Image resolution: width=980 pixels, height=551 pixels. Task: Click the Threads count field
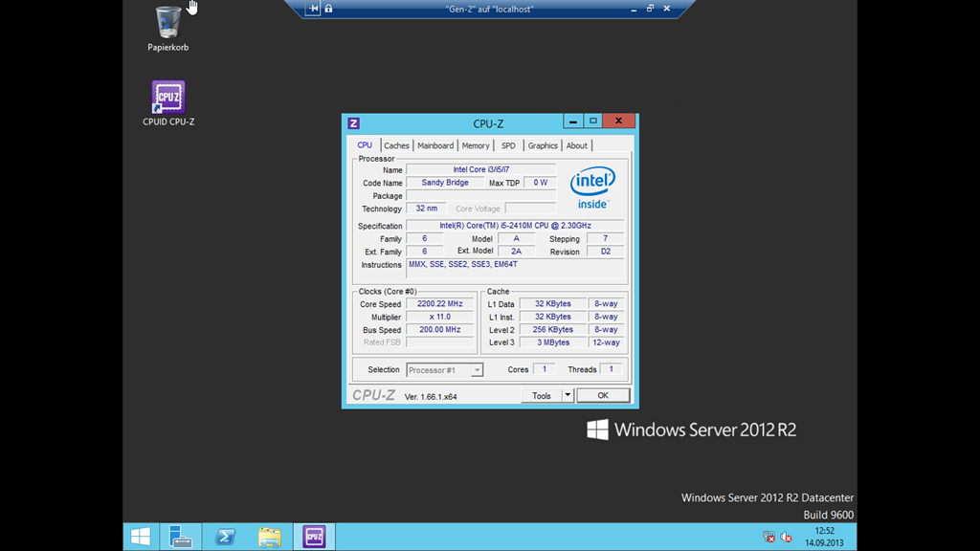click(x=612, y=369)
